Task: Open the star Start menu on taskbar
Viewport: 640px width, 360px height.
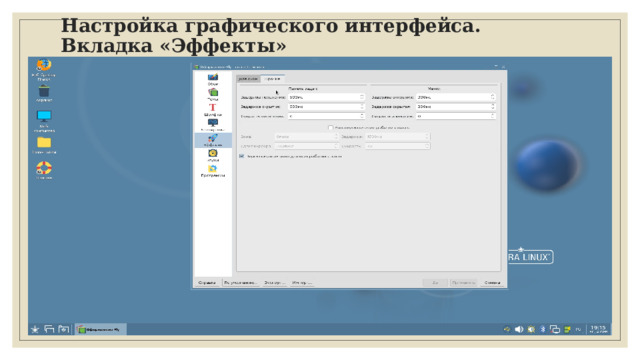Action: 35,329
